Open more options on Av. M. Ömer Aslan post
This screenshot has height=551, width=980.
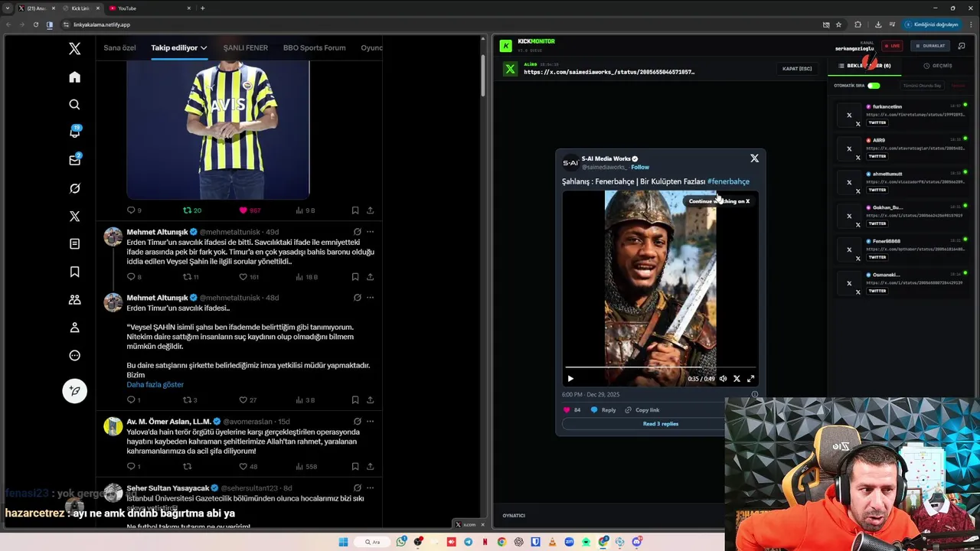370,422
